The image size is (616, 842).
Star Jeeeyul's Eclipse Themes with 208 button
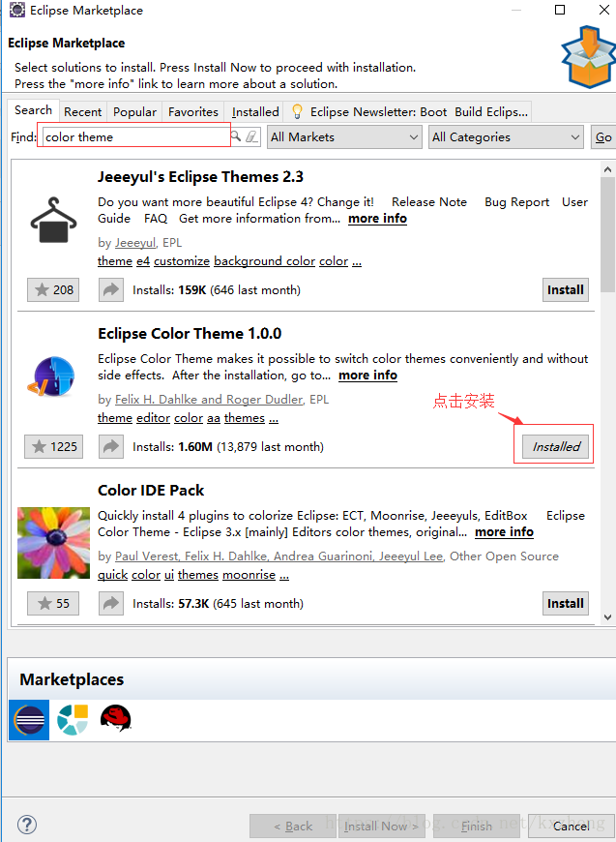coord(53,290)
